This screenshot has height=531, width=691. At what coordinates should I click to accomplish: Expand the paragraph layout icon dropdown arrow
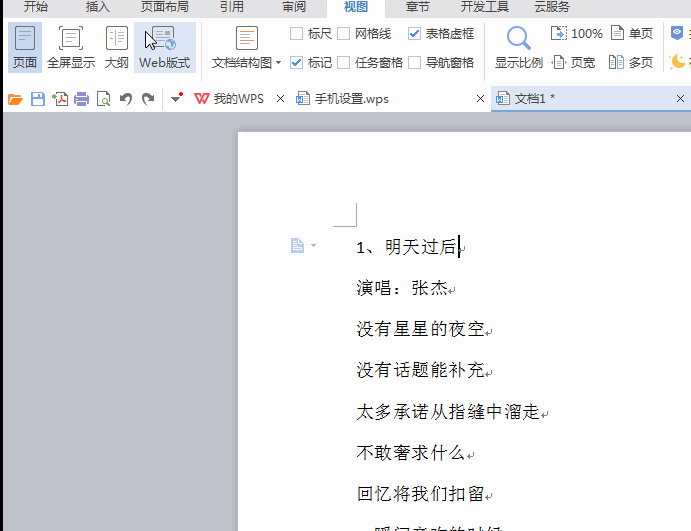[x=313, y=245]
